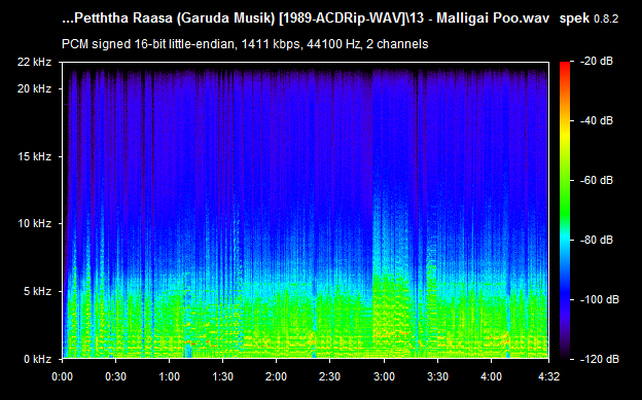
Task: Click the dB color scale gradient bar
Action: click(x=565, y=210)
